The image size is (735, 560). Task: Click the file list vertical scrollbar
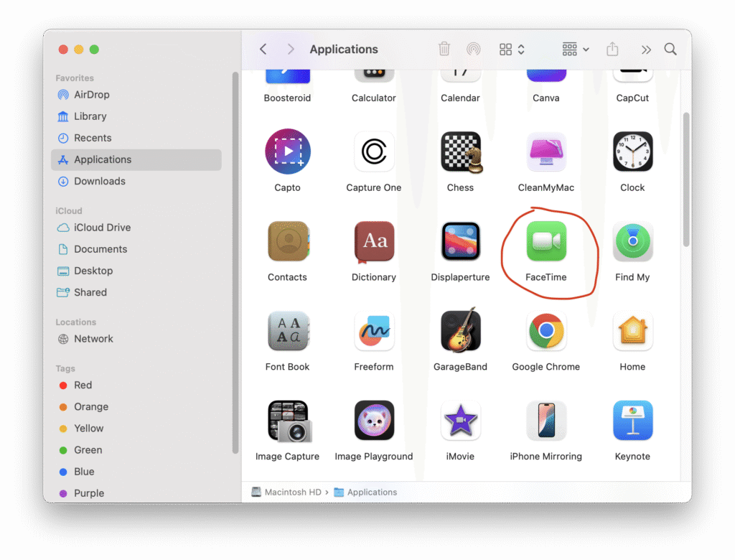(686, 179)
